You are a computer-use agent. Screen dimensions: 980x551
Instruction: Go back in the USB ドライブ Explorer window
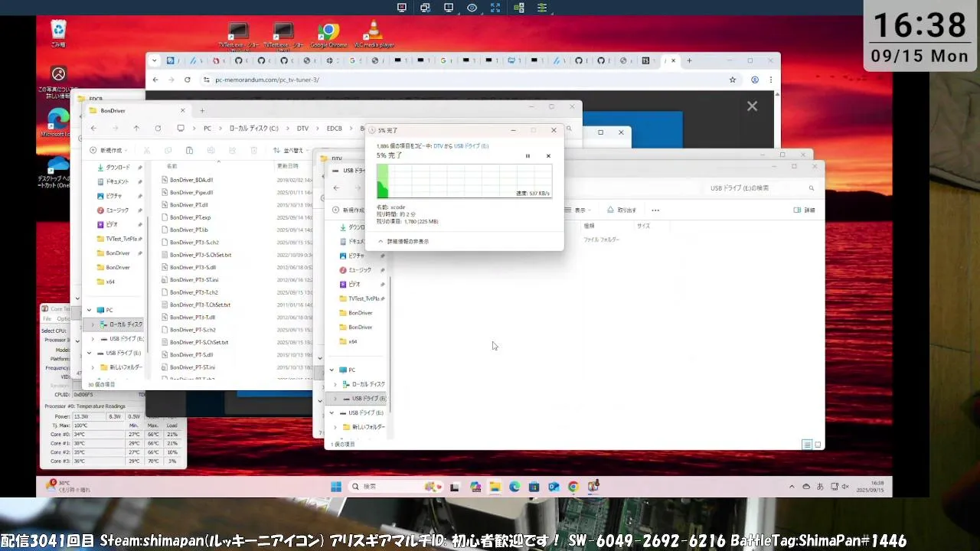point(336,187)
